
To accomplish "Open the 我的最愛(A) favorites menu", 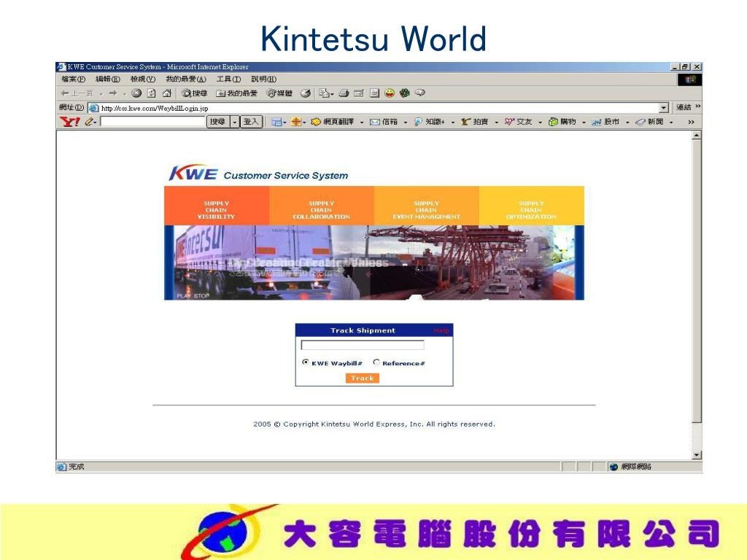I will pyautogui.click(x=186, y=79).
